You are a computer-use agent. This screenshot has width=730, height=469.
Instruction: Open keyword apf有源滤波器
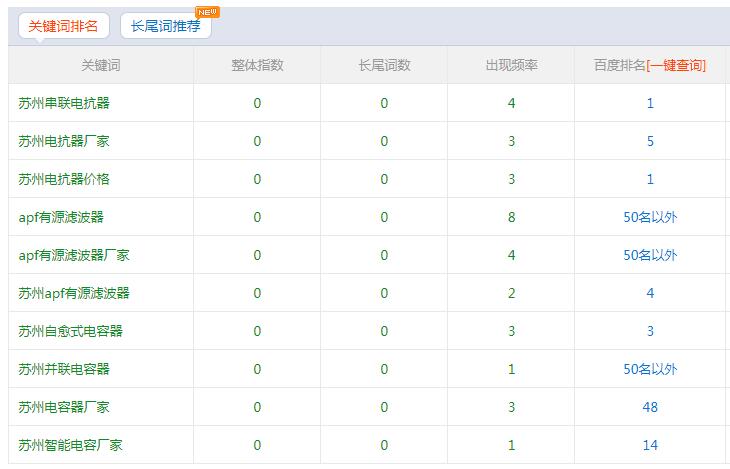click(61, 218)
